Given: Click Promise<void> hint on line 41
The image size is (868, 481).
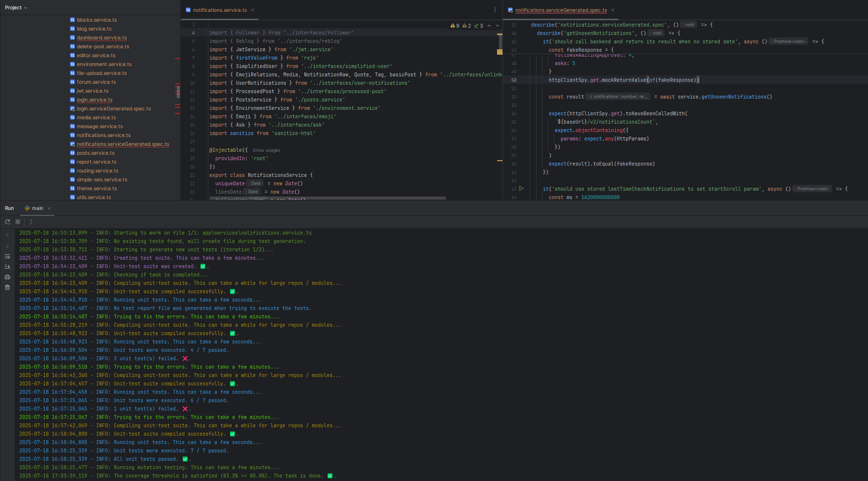Looking at the screenshot, I should pyautogui.click(x=788, y=41).
